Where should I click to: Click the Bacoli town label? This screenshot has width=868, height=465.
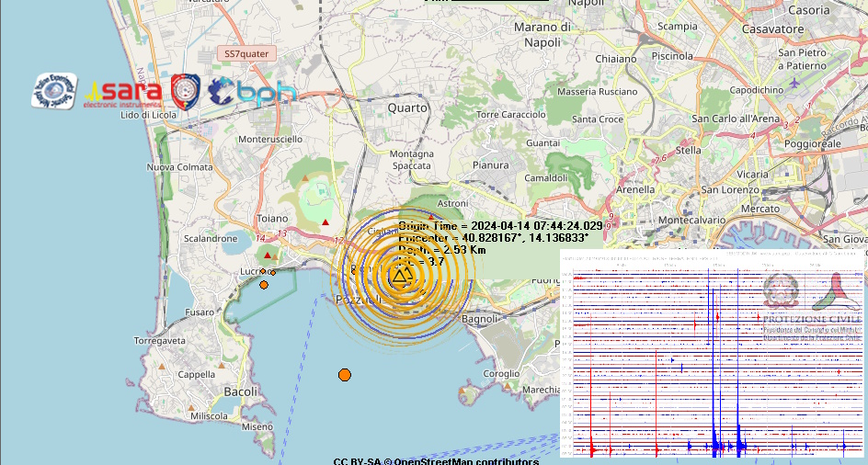(241, 392)
